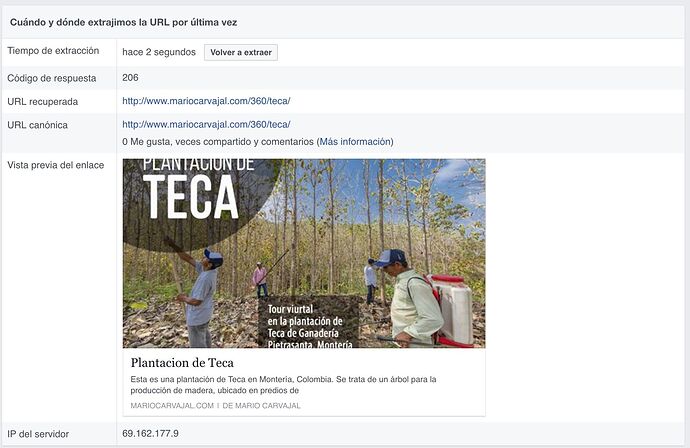Click the Plantacion de Teca preview title

point(182,363)
